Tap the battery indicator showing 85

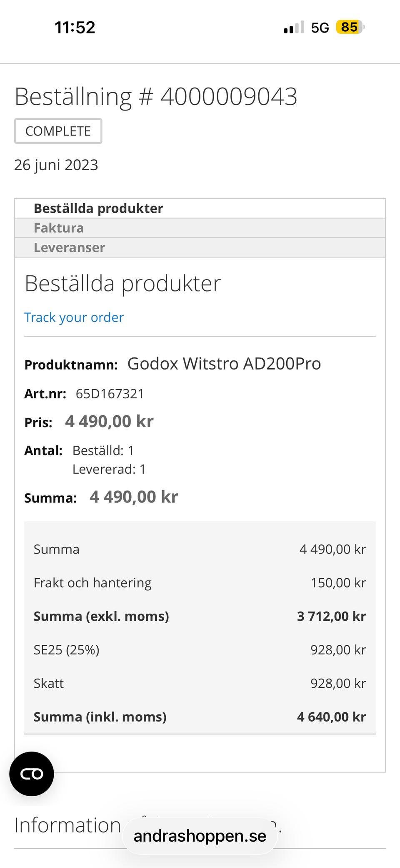tap(350, 28)
